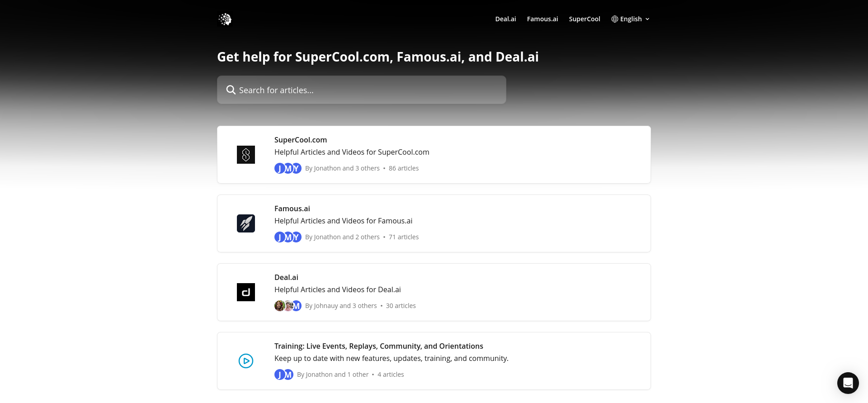
Task: Click the Training play circle icon
Action: (246, 361)
